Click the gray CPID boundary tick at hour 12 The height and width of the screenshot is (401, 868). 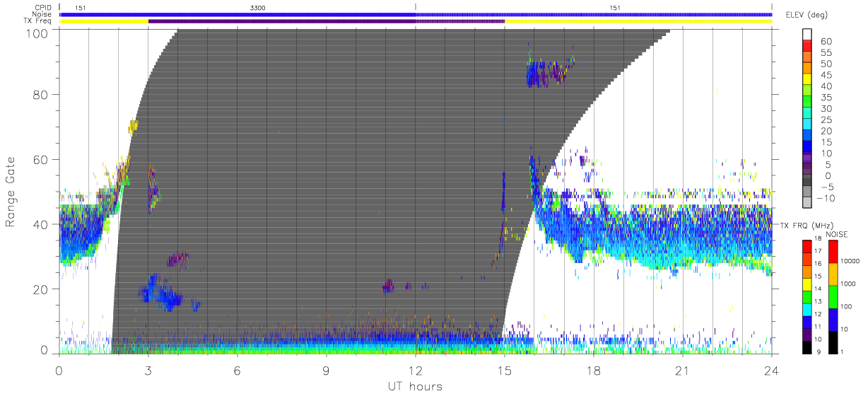(x=416, y=6)
